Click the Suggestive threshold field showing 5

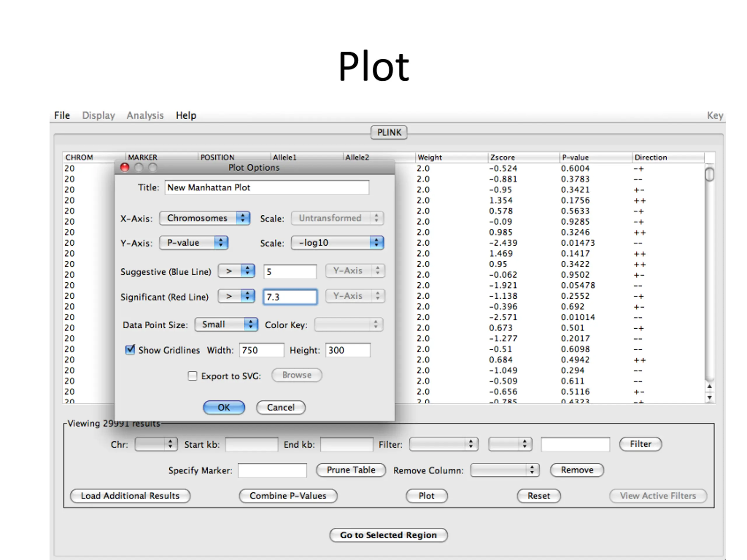point(290,272)
